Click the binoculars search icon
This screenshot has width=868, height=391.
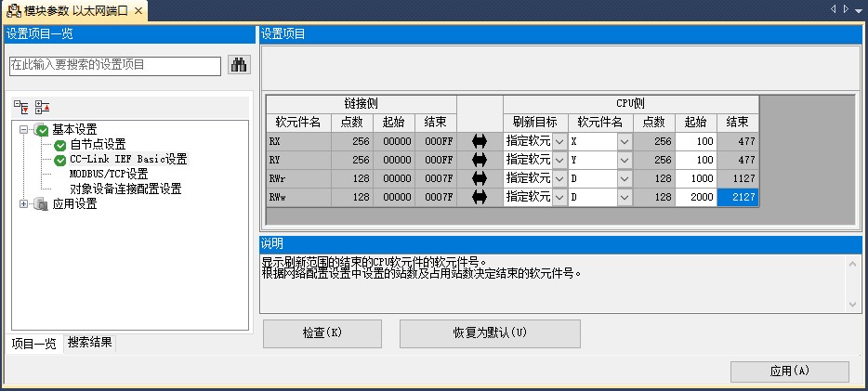pyautogui.click(x=239, y=65)
